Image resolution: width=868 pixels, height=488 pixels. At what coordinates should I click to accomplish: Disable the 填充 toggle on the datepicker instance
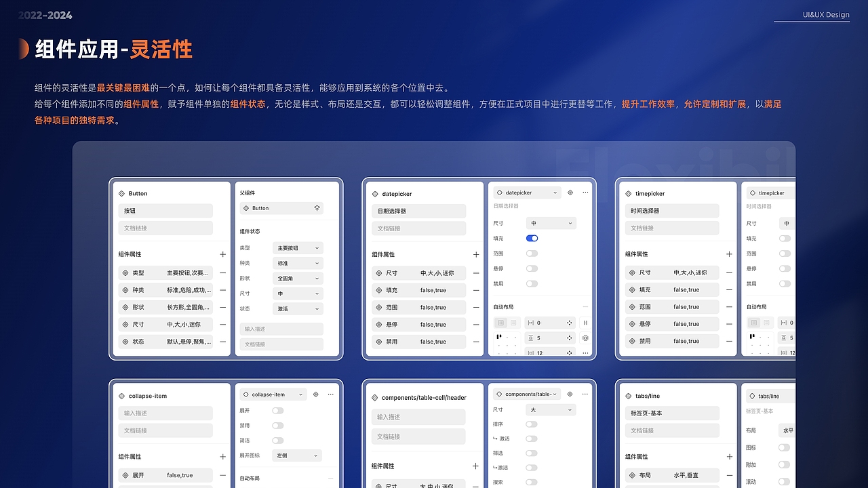(532, 238)
